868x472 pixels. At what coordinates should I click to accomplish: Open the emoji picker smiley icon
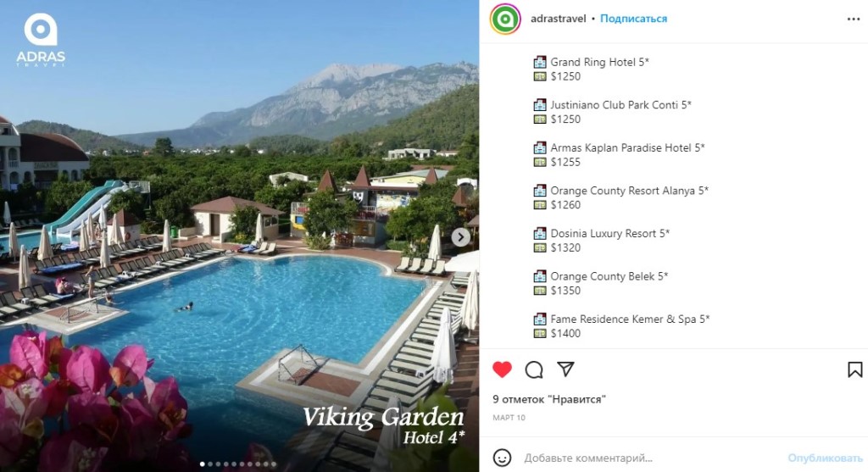(502, 458)
